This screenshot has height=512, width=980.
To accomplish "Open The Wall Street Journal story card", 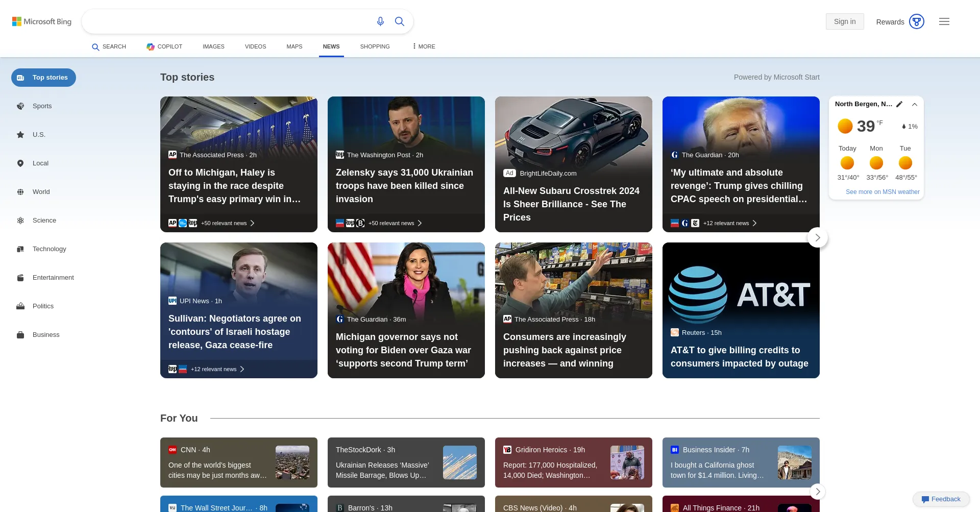I will point(239,504).
